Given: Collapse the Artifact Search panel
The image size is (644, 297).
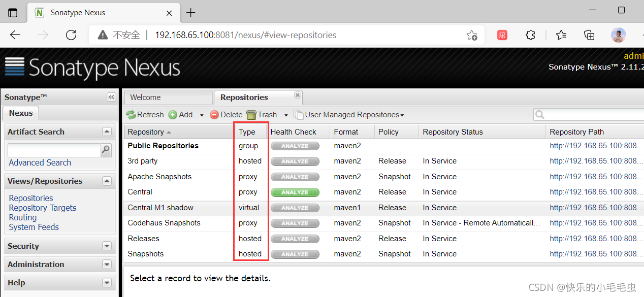Looking at the screenshot, I should point(107,131).
